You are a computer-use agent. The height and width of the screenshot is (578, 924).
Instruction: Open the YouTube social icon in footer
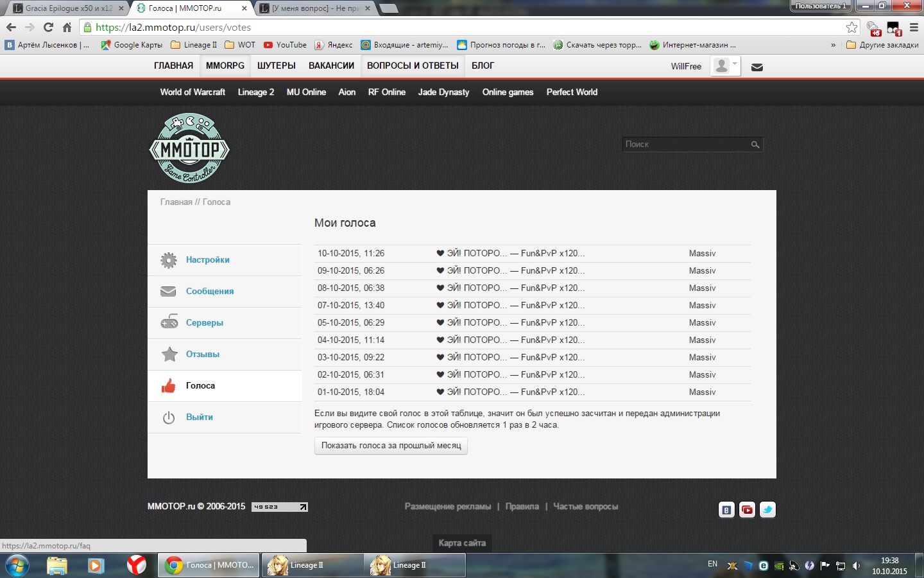point(747,510)
